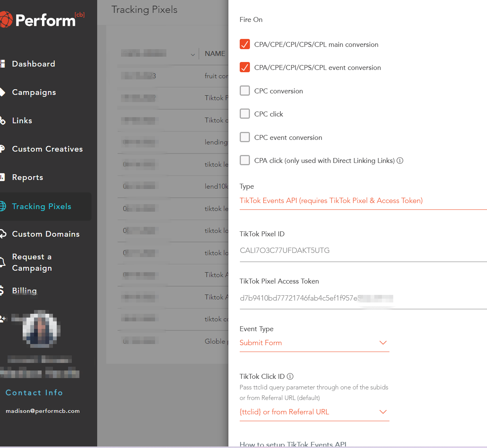Click the info icon beside TikTok Click ID
This screenshot has width=487, height=448.
pyautogui.click(x=290, y=376)
